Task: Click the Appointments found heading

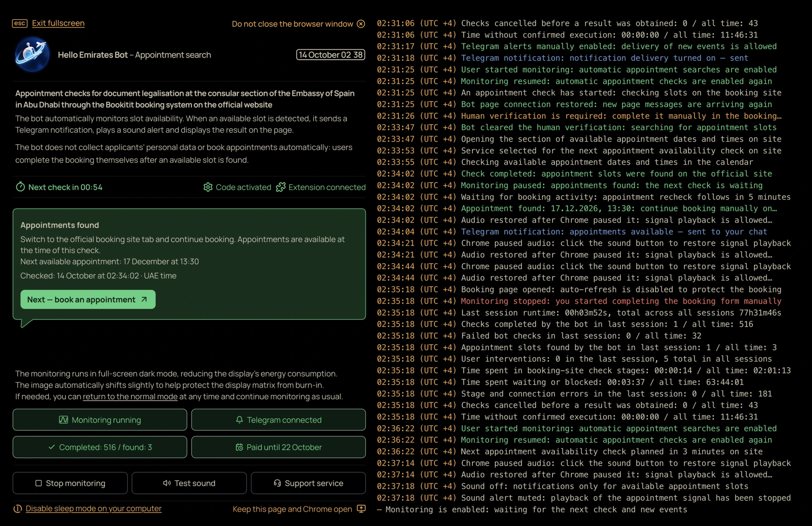Action: pyautogui.click(x=60, y=225)
